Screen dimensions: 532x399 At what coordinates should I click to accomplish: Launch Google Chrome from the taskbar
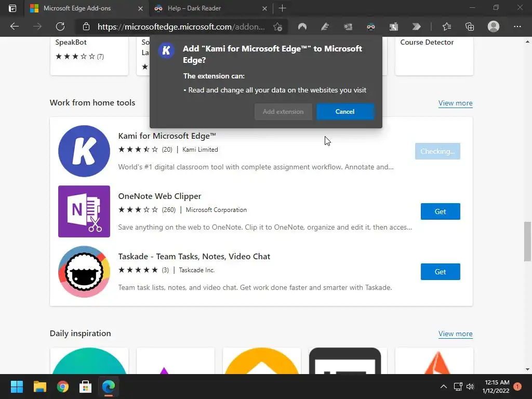63,387
